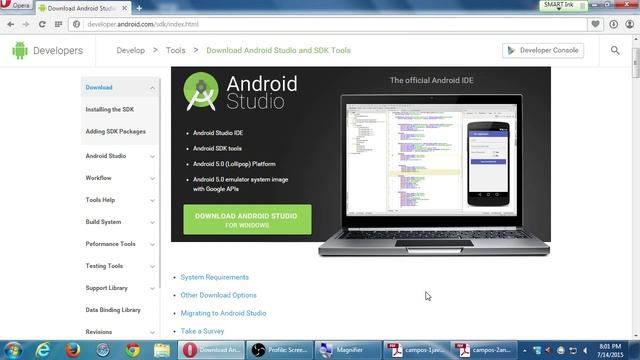Open Migrating to Android Studio link

(x=223, y=313)
